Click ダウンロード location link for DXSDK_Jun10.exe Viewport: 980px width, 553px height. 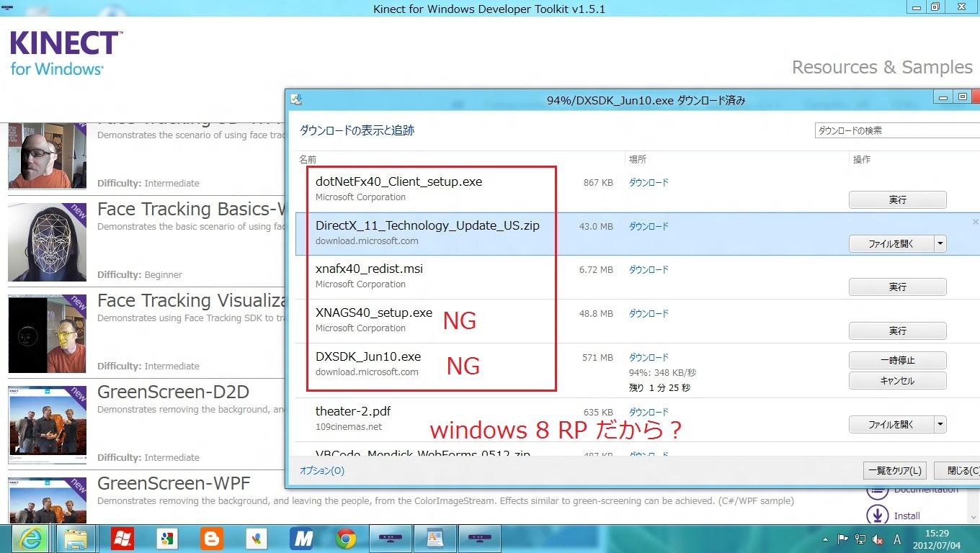pos(649,357)
